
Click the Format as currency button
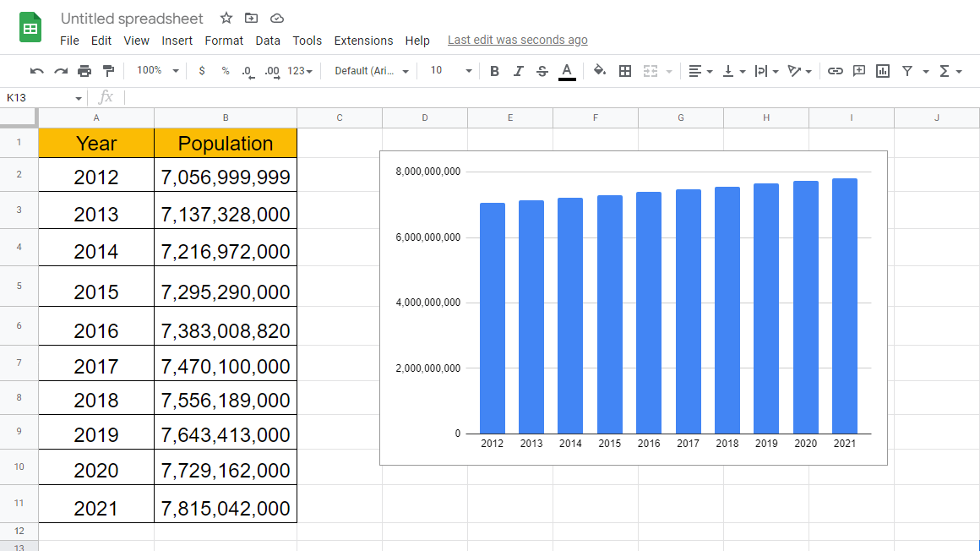point(201,71)
